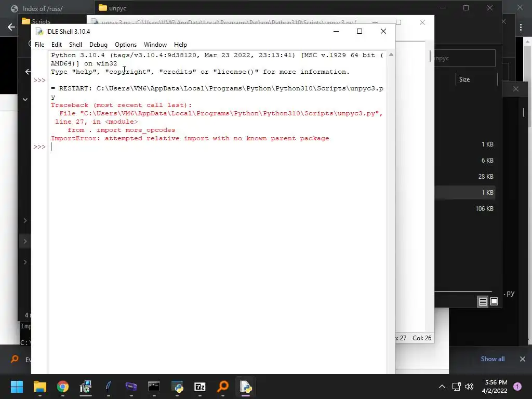Switch to the Index of /russ/ Chrome tab
The width and height of the screenshot is (532, 399).
[x=43, y=8]
